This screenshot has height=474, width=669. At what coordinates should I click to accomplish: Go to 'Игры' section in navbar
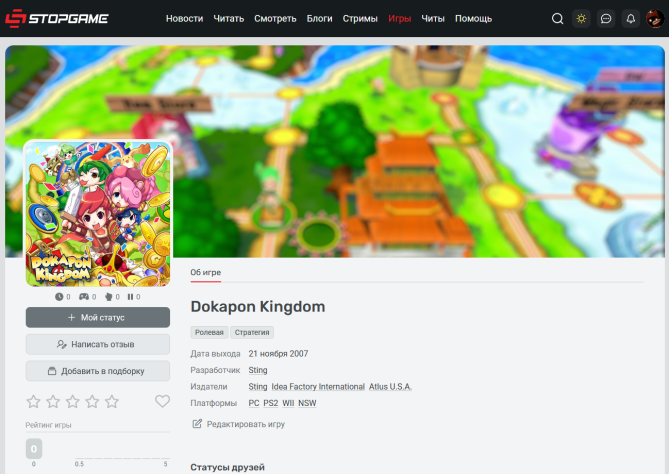click(x=399, y=18)
